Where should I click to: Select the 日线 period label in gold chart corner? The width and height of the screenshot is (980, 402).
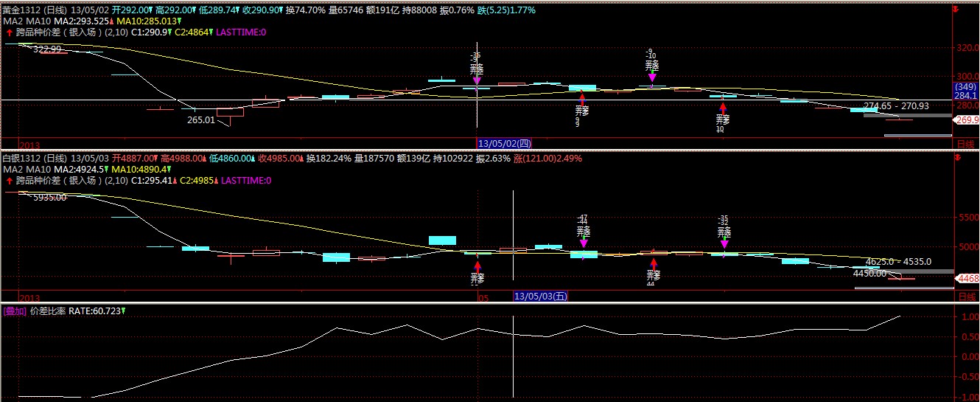(x=965, y=142)
